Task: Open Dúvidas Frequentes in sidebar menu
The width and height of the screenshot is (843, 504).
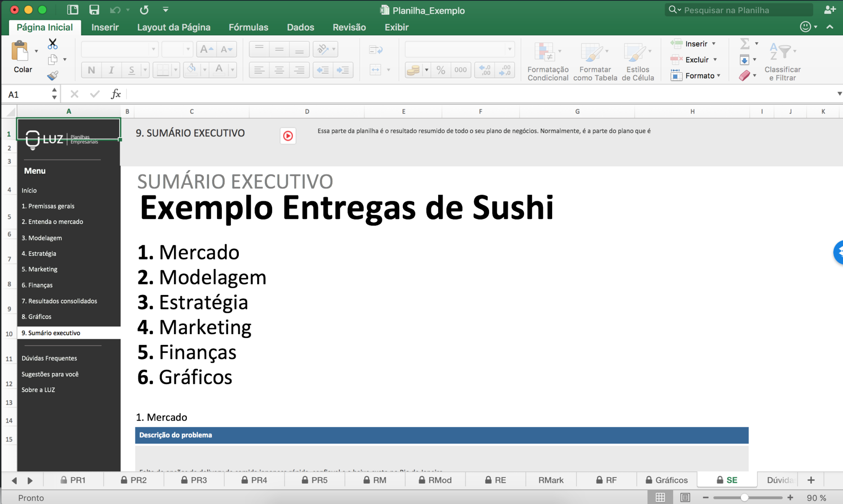Action: [x=49, y=358]
